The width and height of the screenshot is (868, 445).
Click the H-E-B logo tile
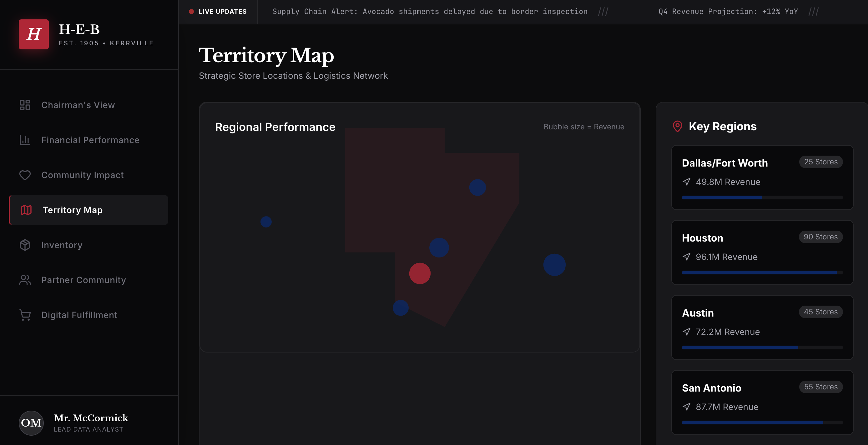(x=34, y=34)
